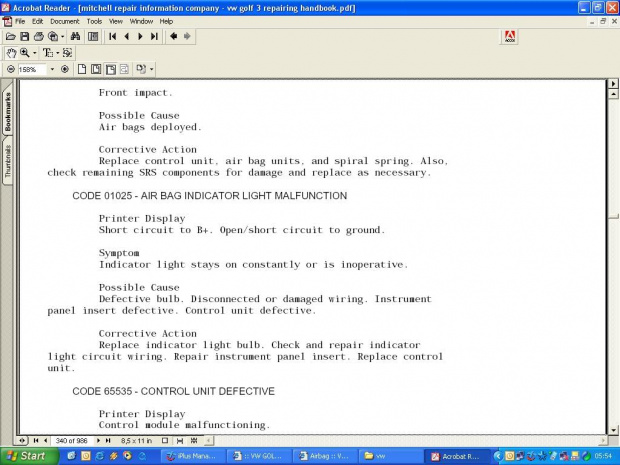Select Continuous Facing layout in status bar
This screenshot has width=620, height=465.
pos(194,440)
